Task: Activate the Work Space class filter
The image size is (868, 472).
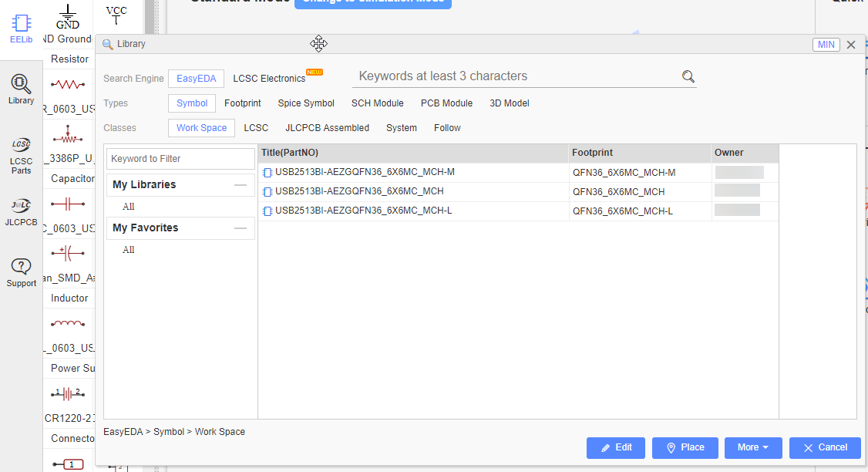Action: click(201, 127)
